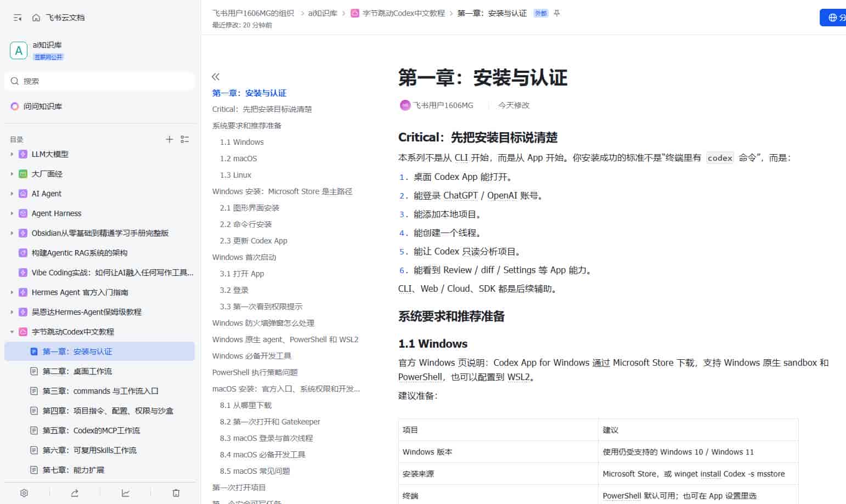
Task: Open 第七章：能力扩展 document
Action: coord(74,470)
